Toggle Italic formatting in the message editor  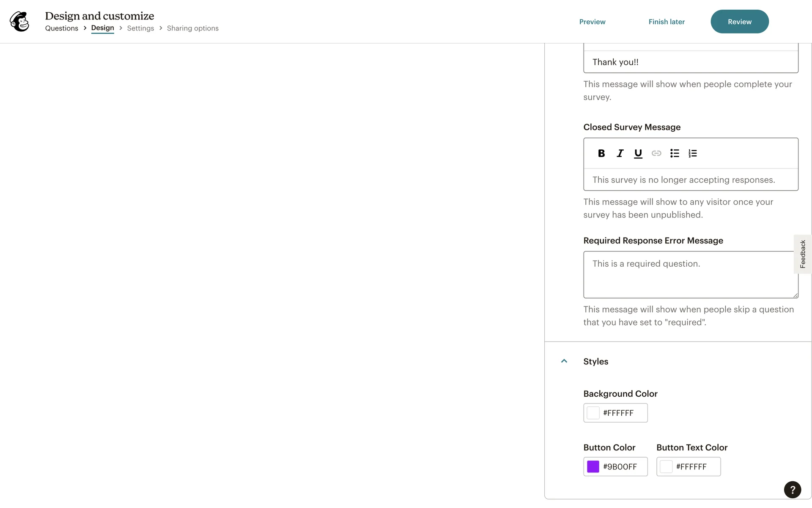click(x=620, y=153)
